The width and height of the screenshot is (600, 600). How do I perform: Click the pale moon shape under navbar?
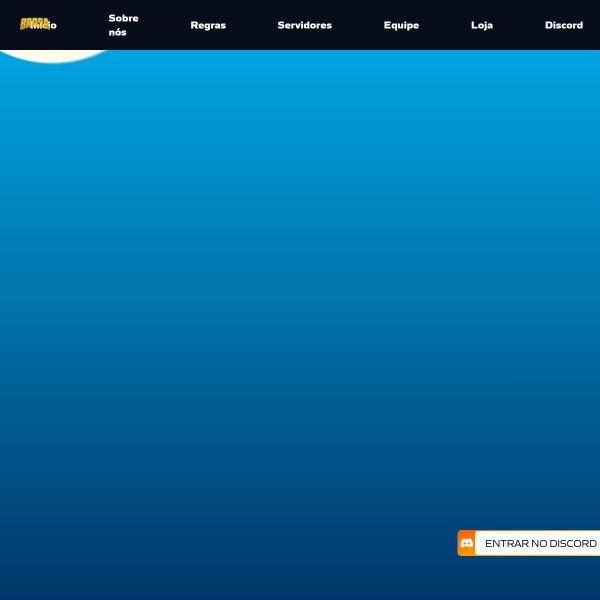[x=54, y=56]
